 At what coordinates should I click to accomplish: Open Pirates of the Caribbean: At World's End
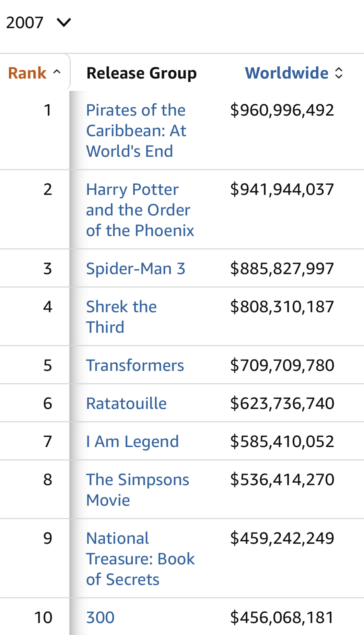point(136,131)
